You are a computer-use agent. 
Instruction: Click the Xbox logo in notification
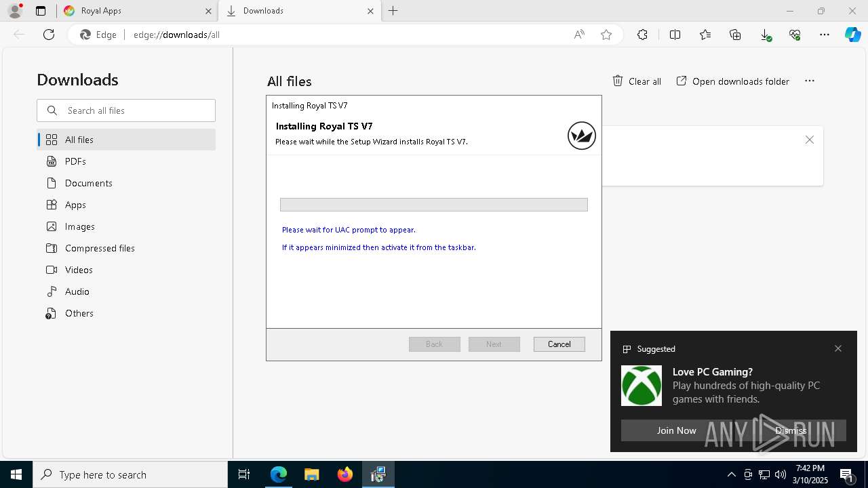pyautogui.click(x=642, y=386)
